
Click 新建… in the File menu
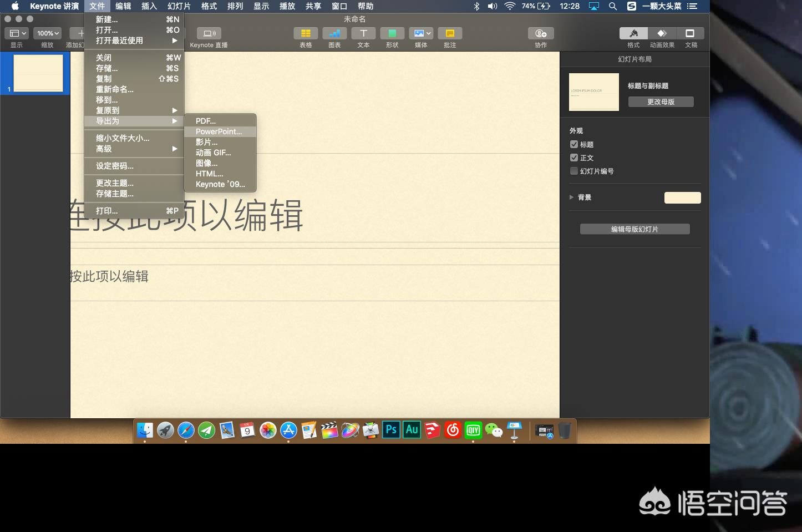point(134,19)
